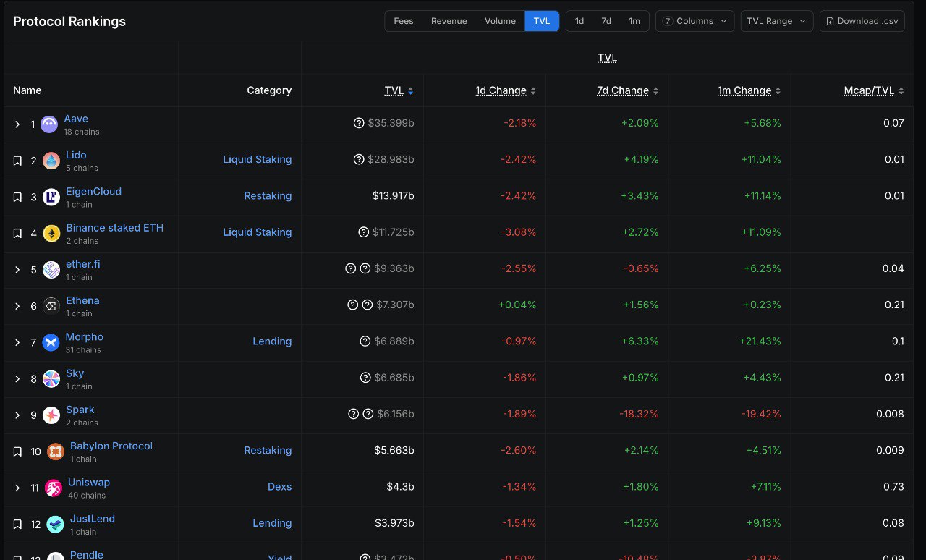Toggle bookmark on Babylon Protocol
The height and width of the screenshot is (560, 926).
[17, 451]
